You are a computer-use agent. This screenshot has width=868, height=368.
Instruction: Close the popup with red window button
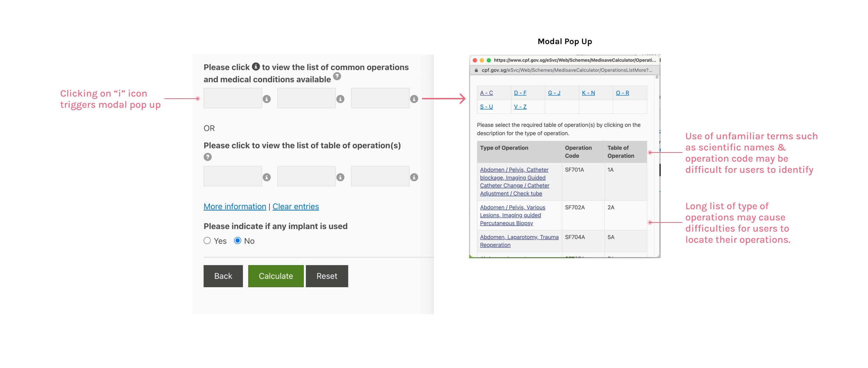pyautogui.click(x=475, y=61)
